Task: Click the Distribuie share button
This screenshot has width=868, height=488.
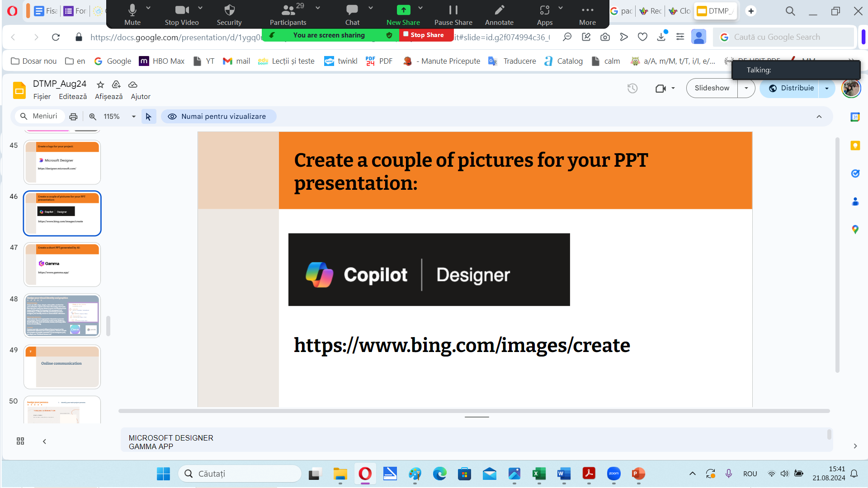Action: coord(791,88)
